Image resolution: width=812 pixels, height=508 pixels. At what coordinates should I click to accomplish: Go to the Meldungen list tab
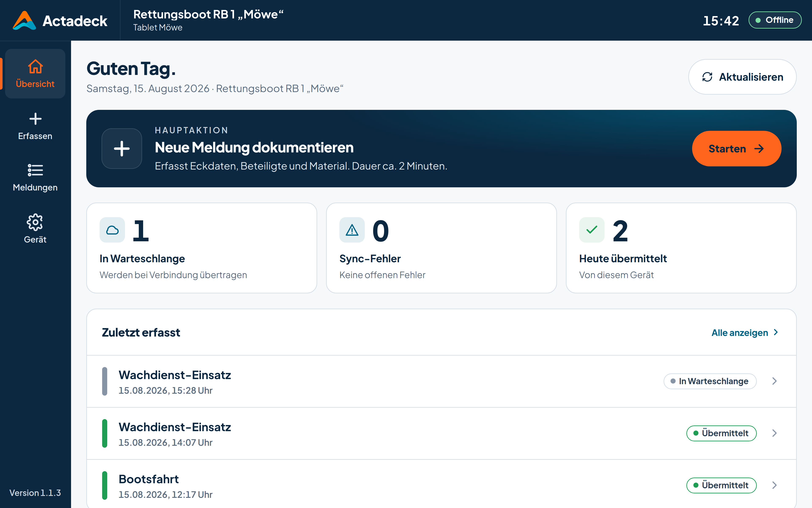[35, 177]
